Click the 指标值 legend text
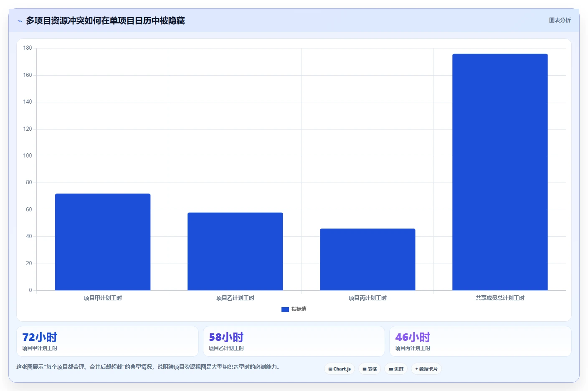Image resolution: width=588 pixels, height=391 pixels. tap(299, 309)
